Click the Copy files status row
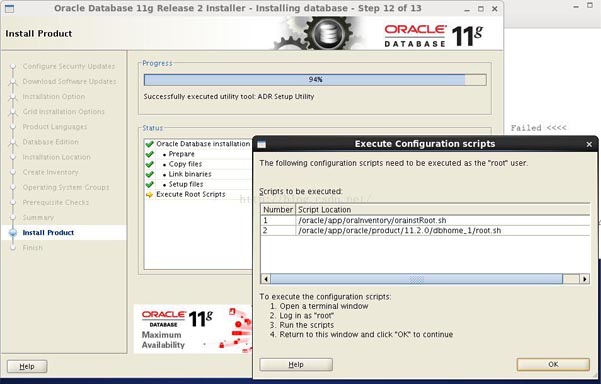 click(x=198, y=164)
